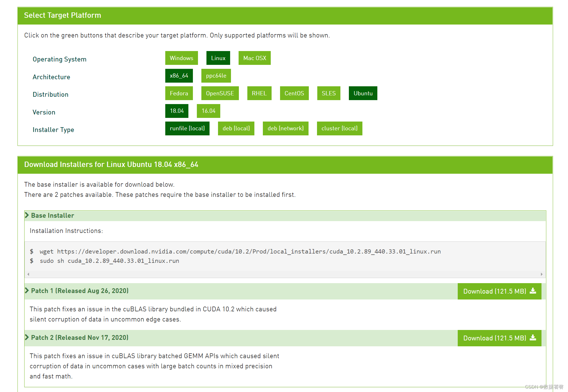
Task: Click Patch 1 (Released Aug 26, 2020) heading
Action: click(80, 291)
